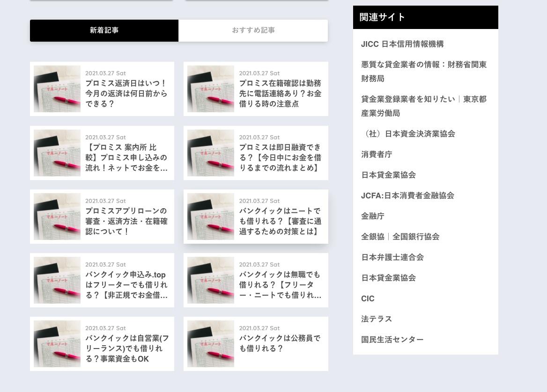Click thumbnail of バンクイック申込み.top article
The image size is (547, 392).
click(57, 280)
